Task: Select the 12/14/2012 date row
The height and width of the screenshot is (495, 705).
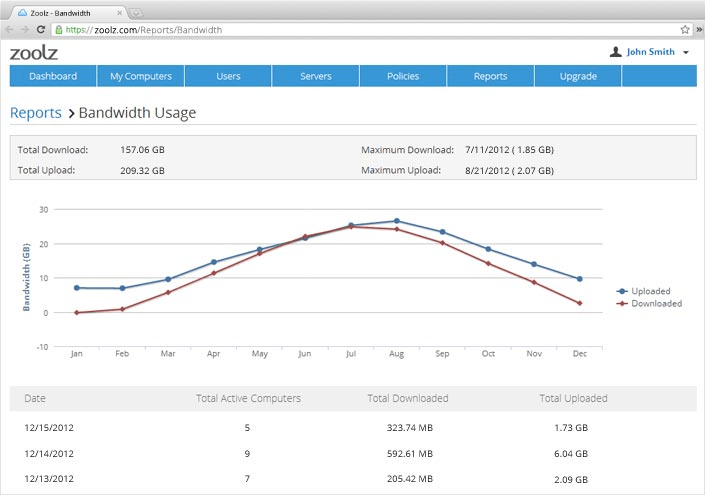Action: [353, 454]
